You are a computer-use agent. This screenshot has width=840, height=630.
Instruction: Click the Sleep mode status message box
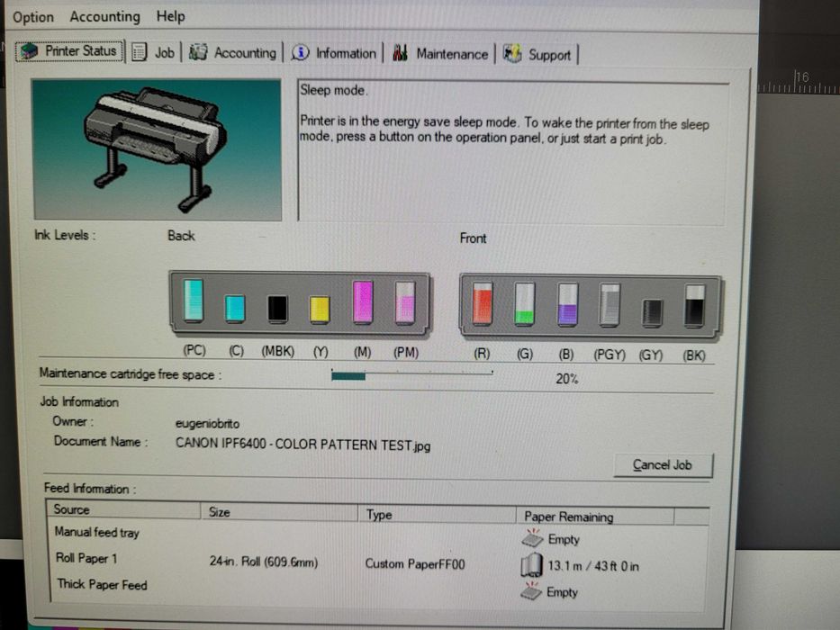(512, 150)
